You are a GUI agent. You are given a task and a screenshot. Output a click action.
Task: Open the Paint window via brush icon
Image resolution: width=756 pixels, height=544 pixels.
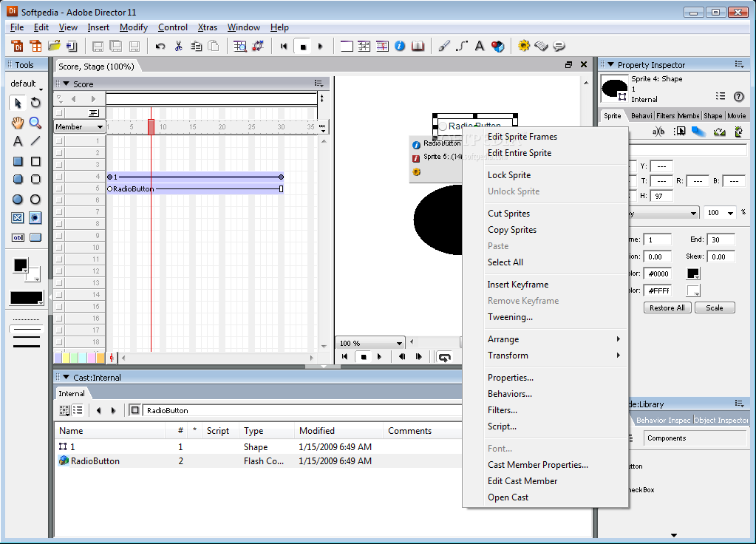coord(444,46)
